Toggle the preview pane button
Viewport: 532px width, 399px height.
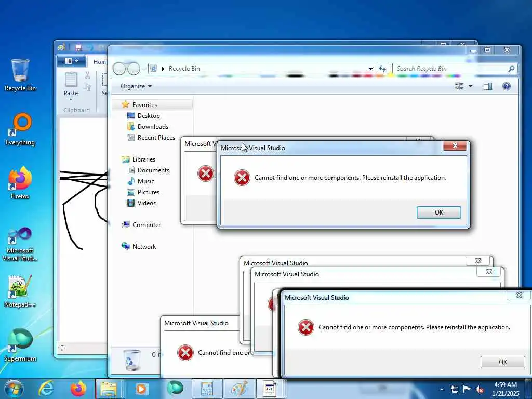(x=488, y=87)
